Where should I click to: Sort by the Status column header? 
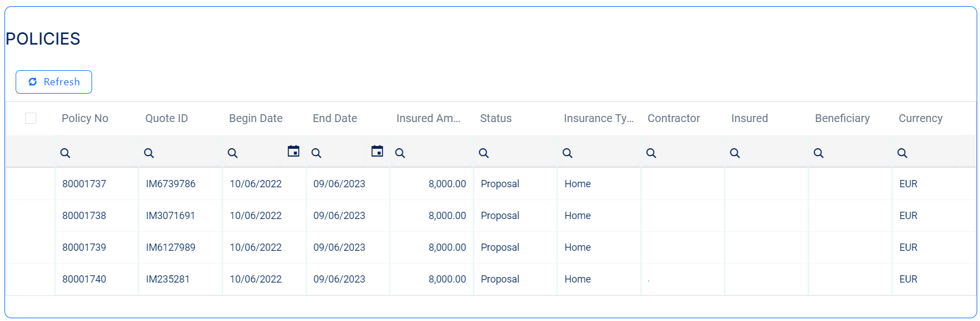[x=496, y=118]
